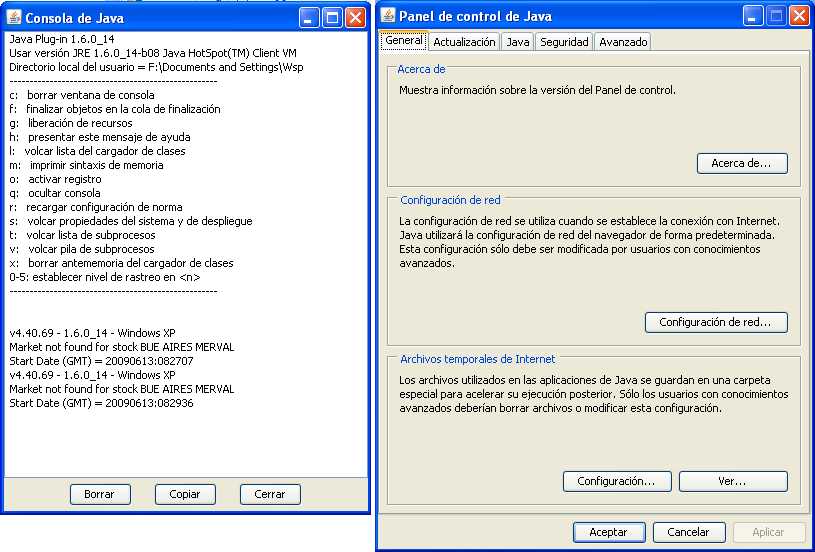The width and height of the screenshot is (815, 552).
Task: Click 'Start Date (GMT) = 20090613:082936' line
Action: (101, 403)
